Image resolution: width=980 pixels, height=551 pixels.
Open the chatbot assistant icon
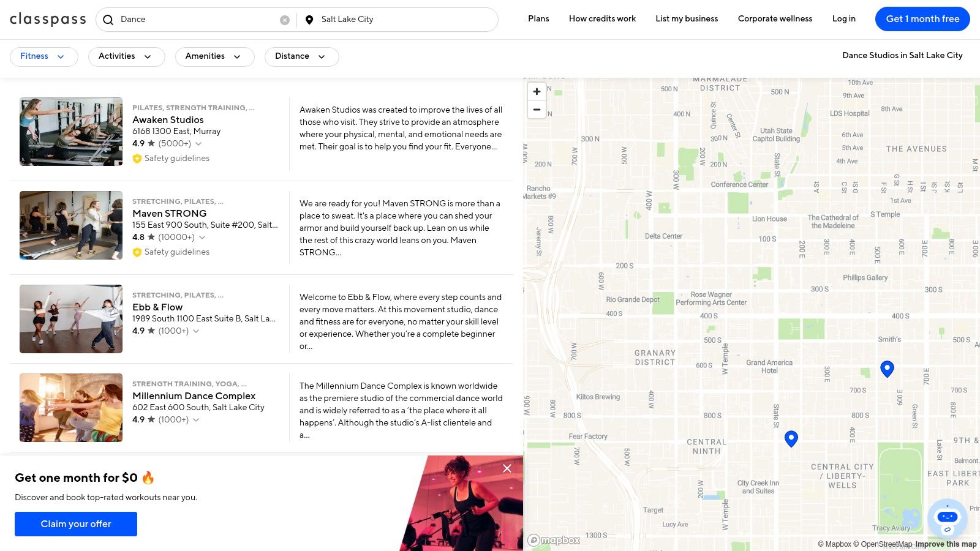[947, 518]
